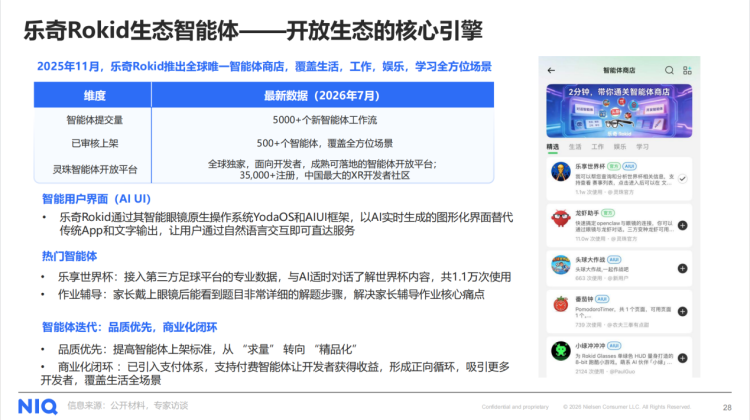Add the 头球大作战 agent with plus
Image resolution: width=750 pixels, height=420 pixels.
coord(683,268)
